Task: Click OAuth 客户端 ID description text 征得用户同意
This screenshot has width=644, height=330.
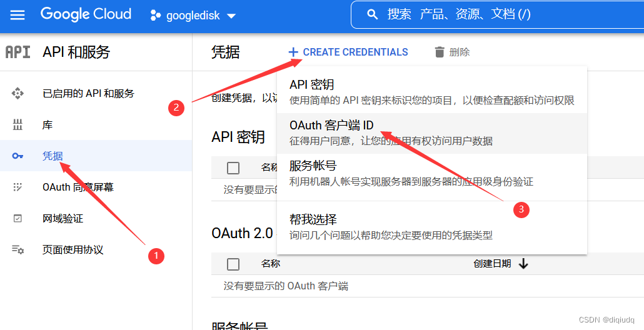Action: tap(391, 141)
